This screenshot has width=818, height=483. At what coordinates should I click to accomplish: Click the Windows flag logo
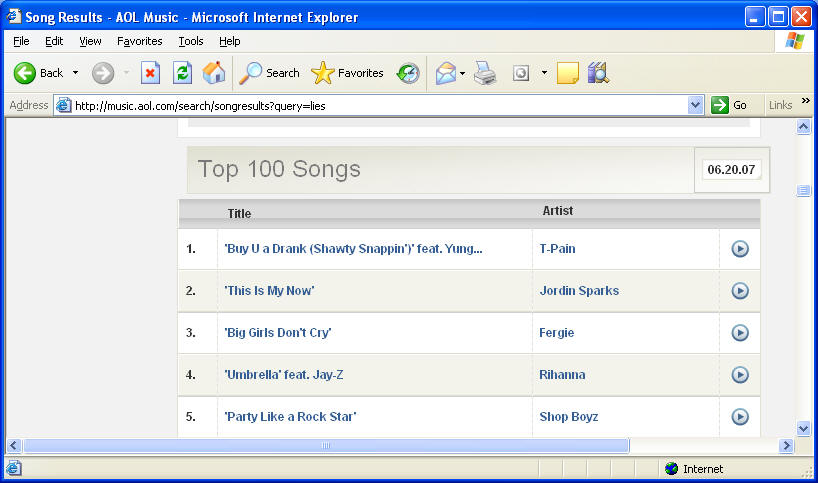pyautogui.click(x=795, y=41)
